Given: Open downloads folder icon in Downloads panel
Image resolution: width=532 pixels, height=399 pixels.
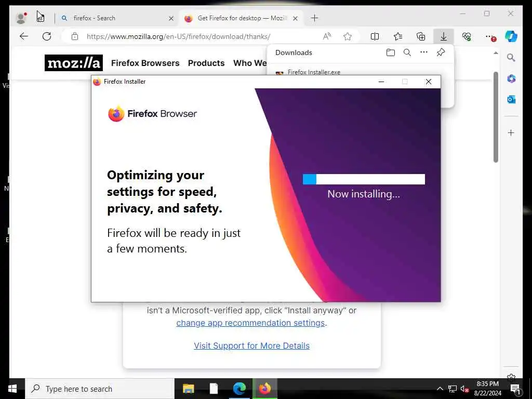Looking at the screenshot, I should [391, 52].
